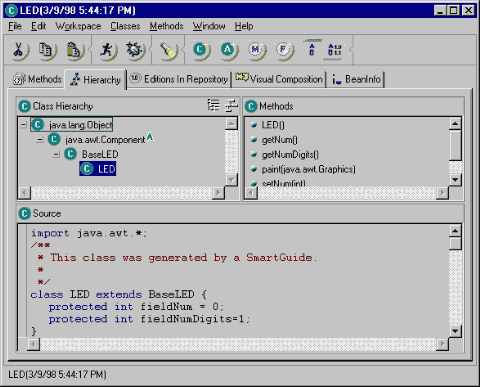Select the getNumDigits() method
Screen dimensions: 480x387
[x=290, y=155]
